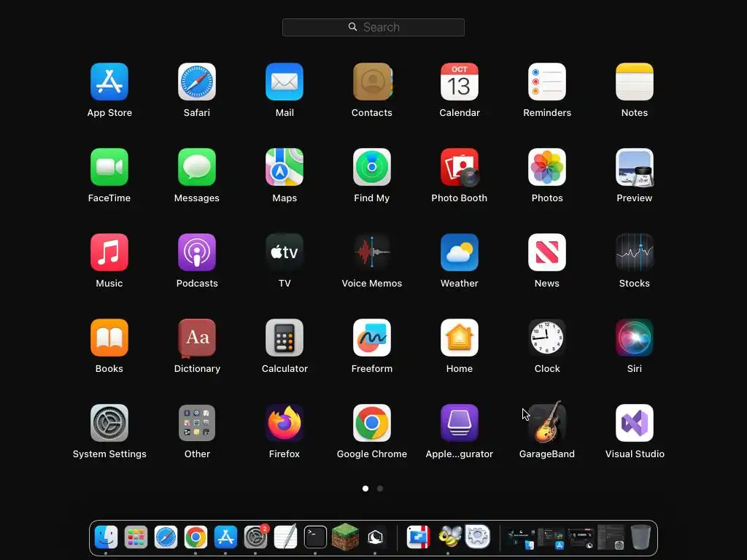The image size is (747, 560).
Task: Open the News app
Action: tap(547, 252)
